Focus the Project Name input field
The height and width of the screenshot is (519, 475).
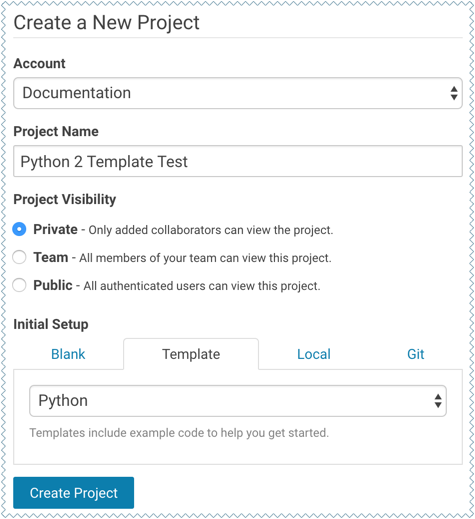pyautogui.click(x=238, y=161)
